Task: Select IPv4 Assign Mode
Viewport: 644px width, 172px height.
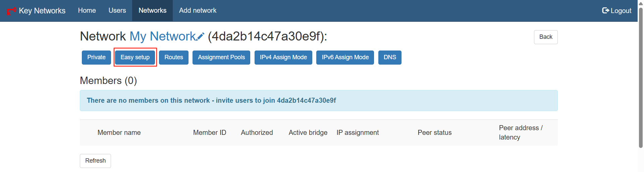Action: (283, 57)
